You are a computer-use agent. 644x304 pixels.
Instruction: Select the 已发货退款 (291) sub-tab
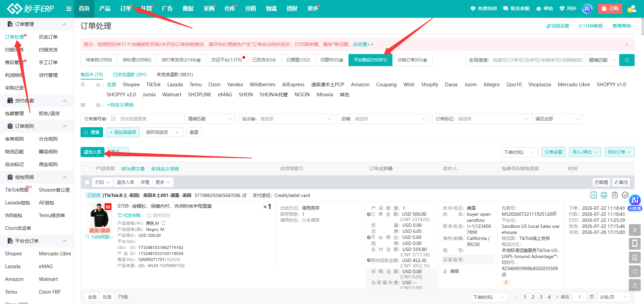[x=130, y=74]
